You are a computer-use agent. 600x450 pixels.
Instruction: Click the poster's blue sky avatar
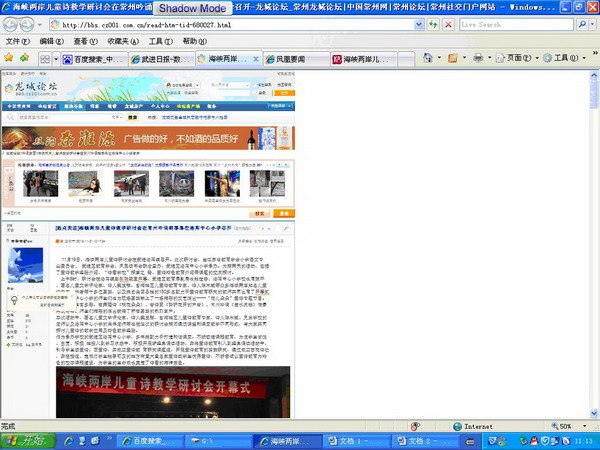25,265
